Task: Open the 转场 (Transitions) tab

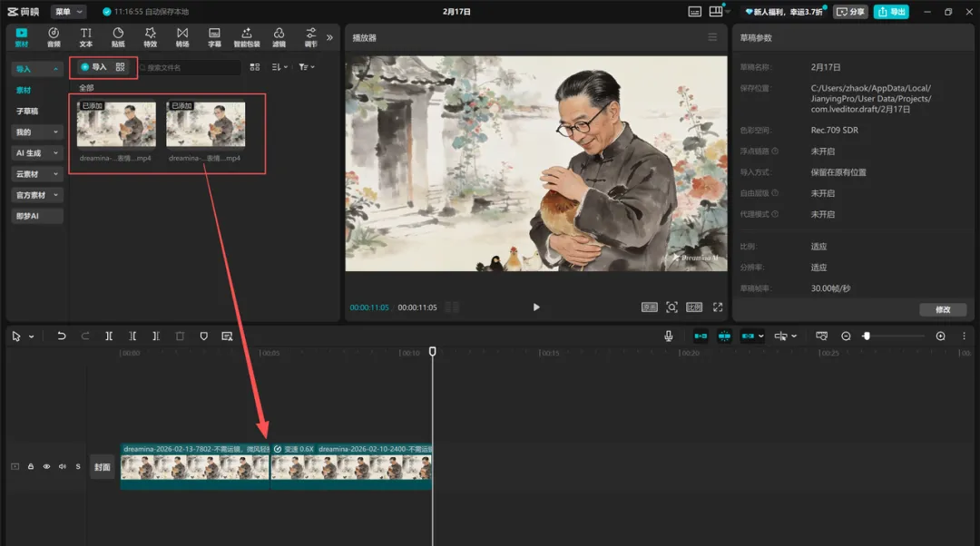Action: click(x=182, y=37)
